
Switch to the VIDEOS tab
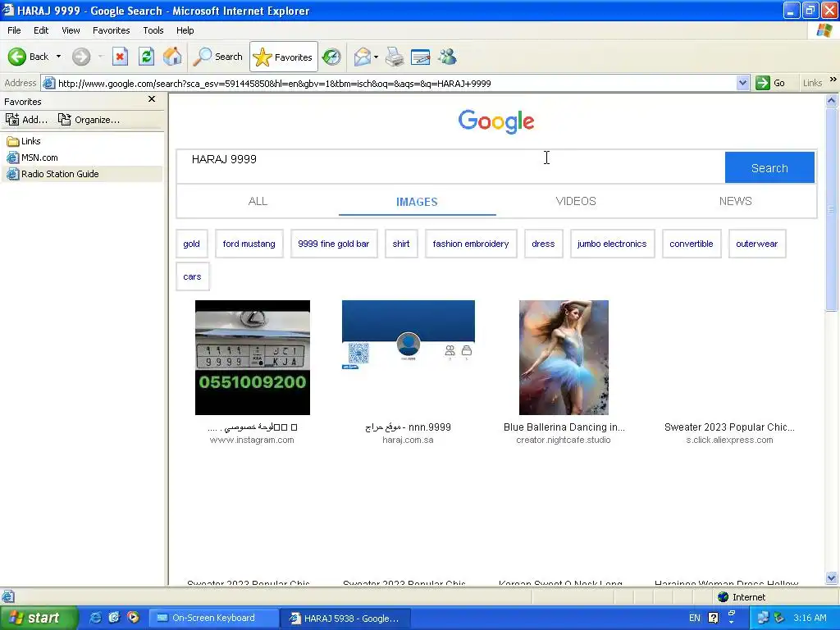click(x=576, y=202)
